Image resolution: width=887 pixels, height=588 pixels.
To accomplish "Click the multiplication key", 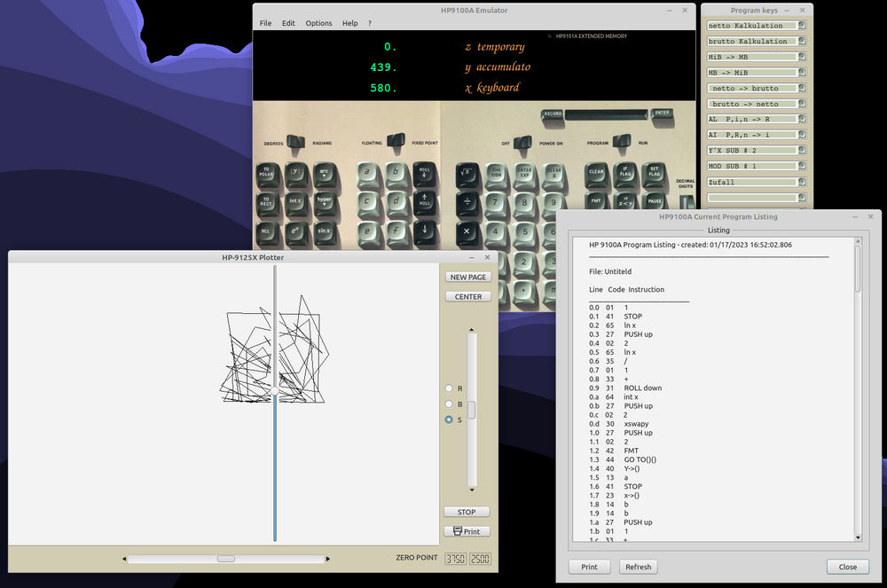I will coord(467,234).
